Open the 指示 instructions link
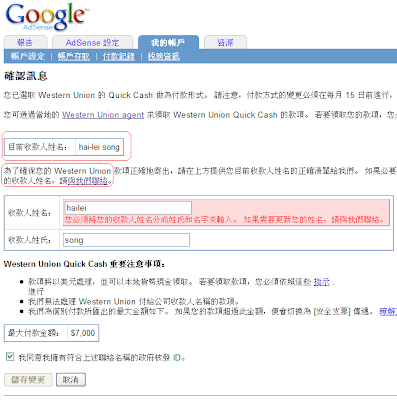 click(321, 282)
